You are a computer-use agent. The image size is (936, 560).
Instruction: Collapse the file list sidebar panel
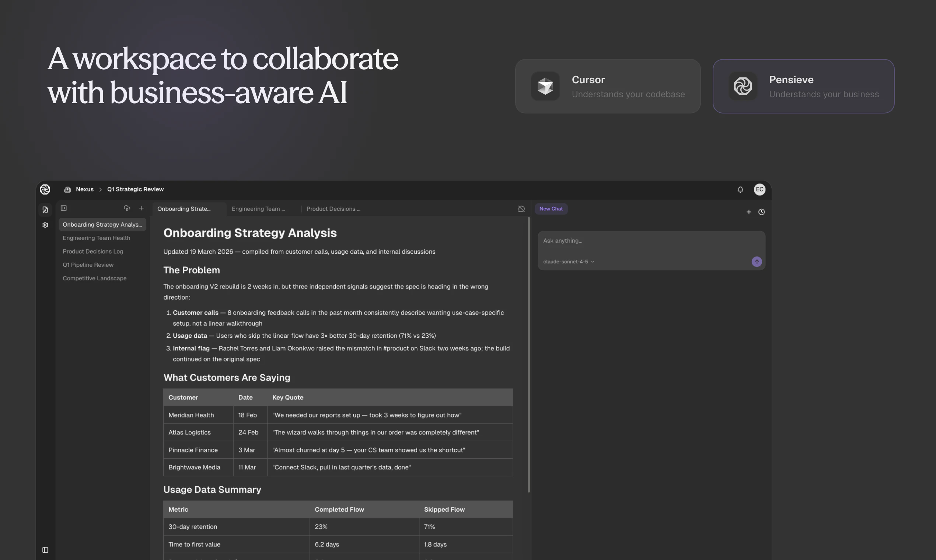(x=64, y=208)
